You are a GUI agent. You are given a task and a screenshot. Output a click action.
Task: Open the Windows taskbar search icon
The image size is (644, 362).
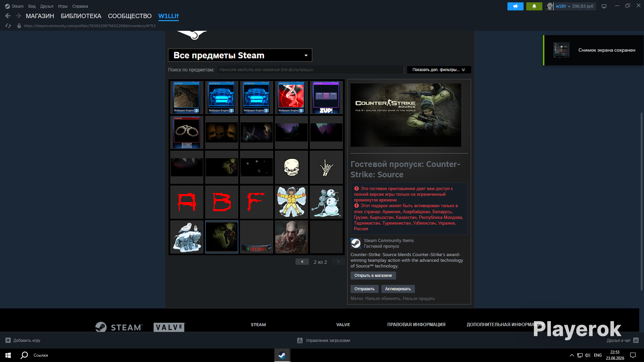pyautogui.click(x=24, y=355)
